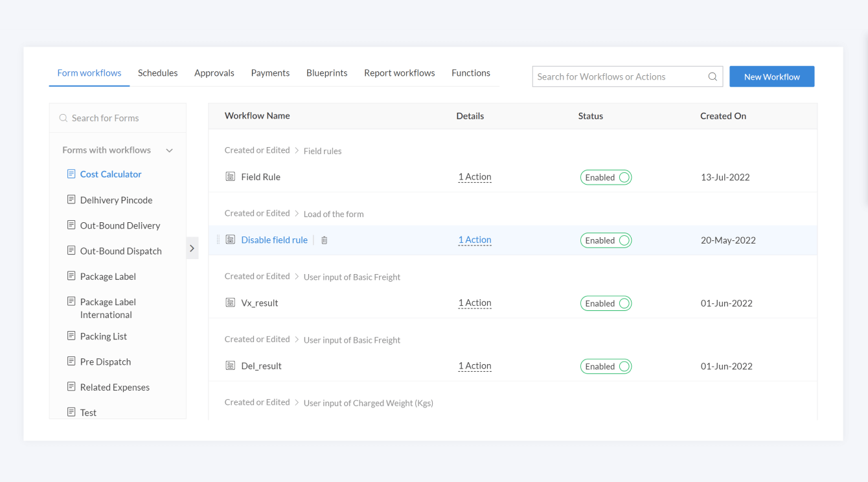Open the Disable field rule workflow link

pyautogui.click(x=274, y=240)
